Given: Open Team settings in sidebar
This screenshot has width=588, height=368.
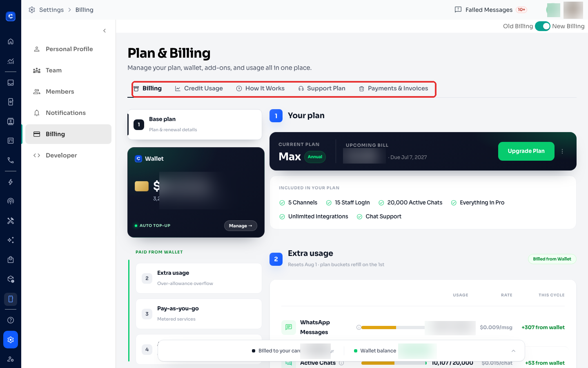Looking at the screenshot, I should click(68, 70).
